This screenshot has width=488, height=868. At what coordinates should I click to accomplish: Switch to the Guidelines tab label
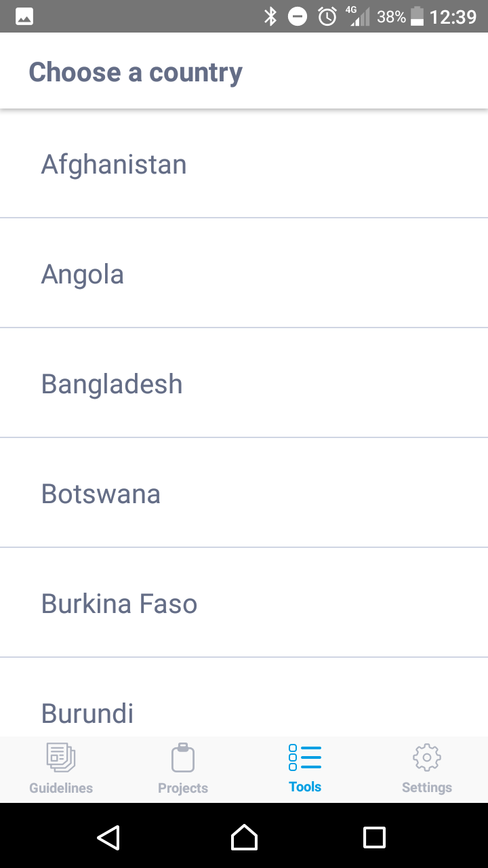(x=61, y=788)
